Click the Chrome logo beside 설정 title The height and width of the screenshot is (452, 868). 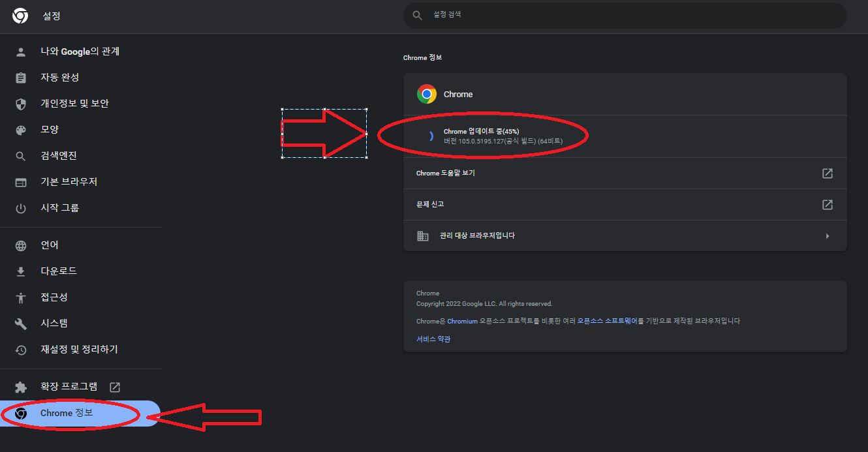20,16
